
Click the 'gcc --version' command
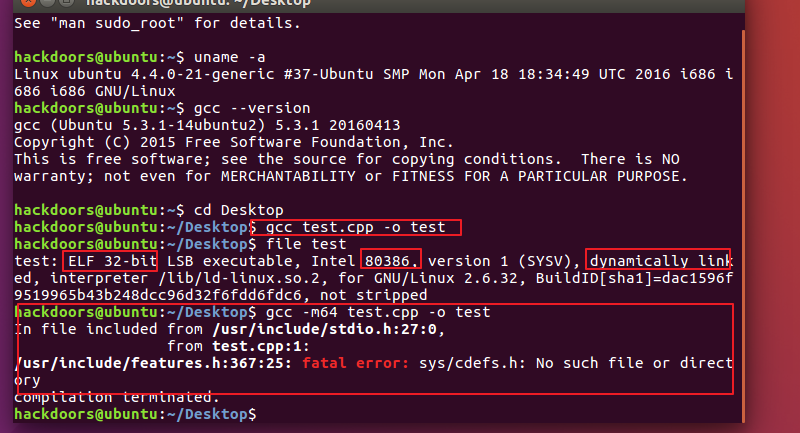point(252,108)
